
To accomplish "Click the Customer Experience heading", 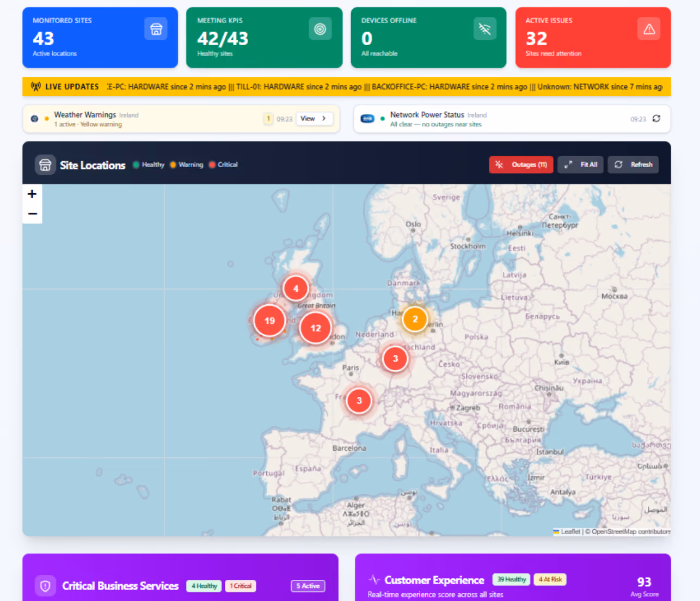I will [x=434, y=580].
